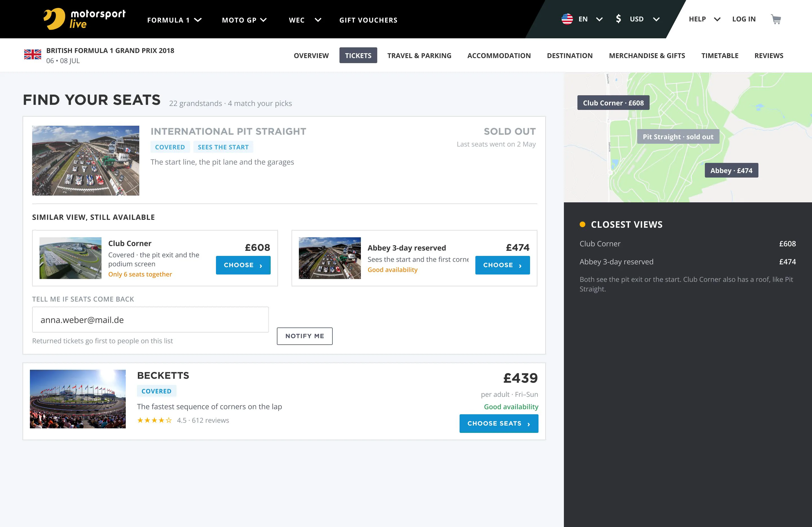This screenshot has height=527, width=812.
Task: Click the Sees The Start tag
Action: [x=223, y=147]
